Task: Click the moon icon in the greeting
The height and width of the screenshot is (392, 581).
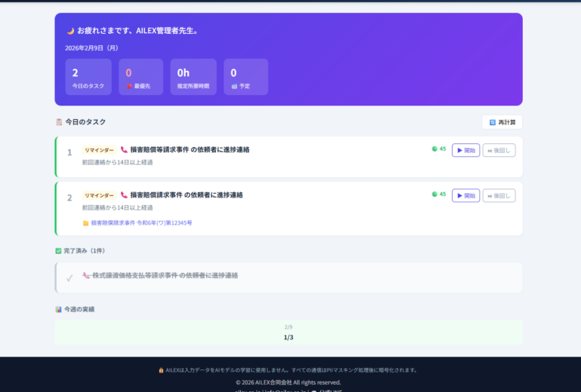Action: point(70,31)
